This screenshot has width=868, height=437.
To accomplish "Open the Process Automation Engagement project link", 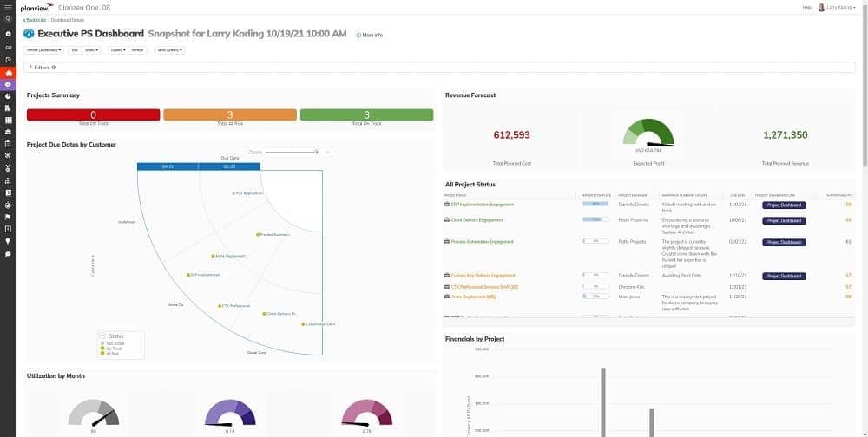I will (482, 242).
